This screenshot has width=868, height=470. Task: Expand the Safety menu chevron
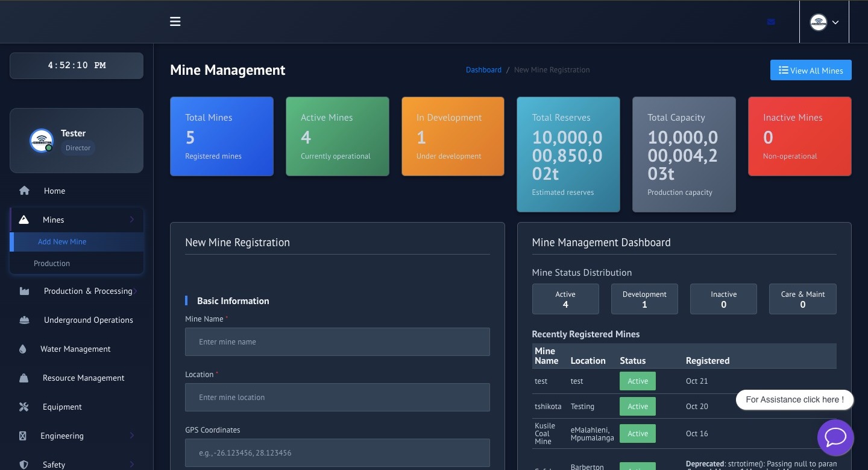click(132, 464)
